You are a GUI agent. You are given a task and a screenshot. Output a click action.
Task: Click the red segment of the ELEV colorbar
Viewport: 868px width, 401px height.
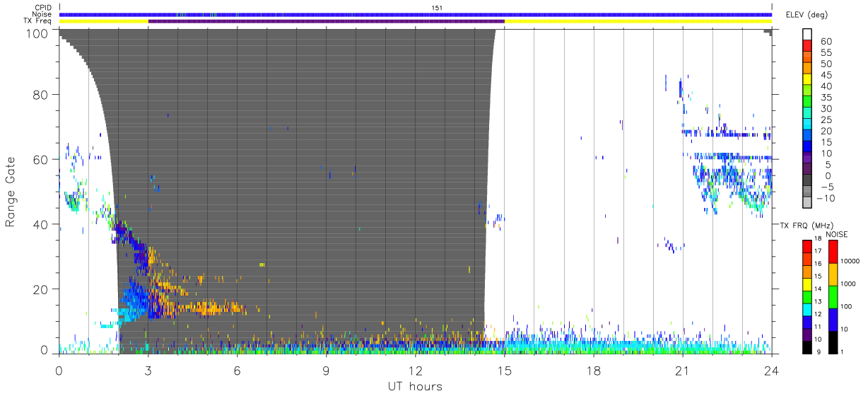tap(809, 47)
